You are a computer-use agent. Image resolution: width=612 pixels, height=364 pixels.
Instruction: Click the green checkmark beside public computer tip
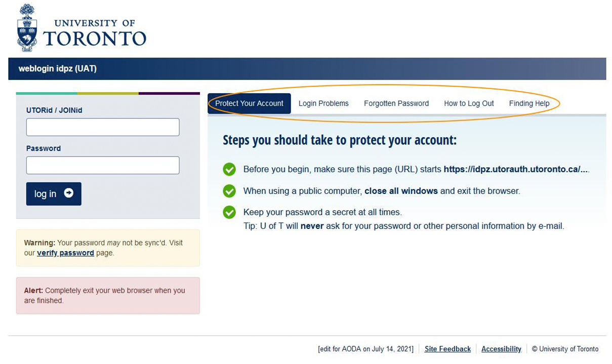[x=229, y=191]
